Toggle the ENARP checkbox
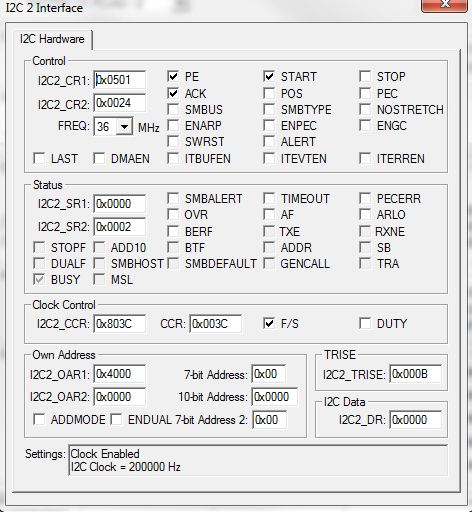The height and width of the screenshot is (512, 472). [x=173, y=125]
